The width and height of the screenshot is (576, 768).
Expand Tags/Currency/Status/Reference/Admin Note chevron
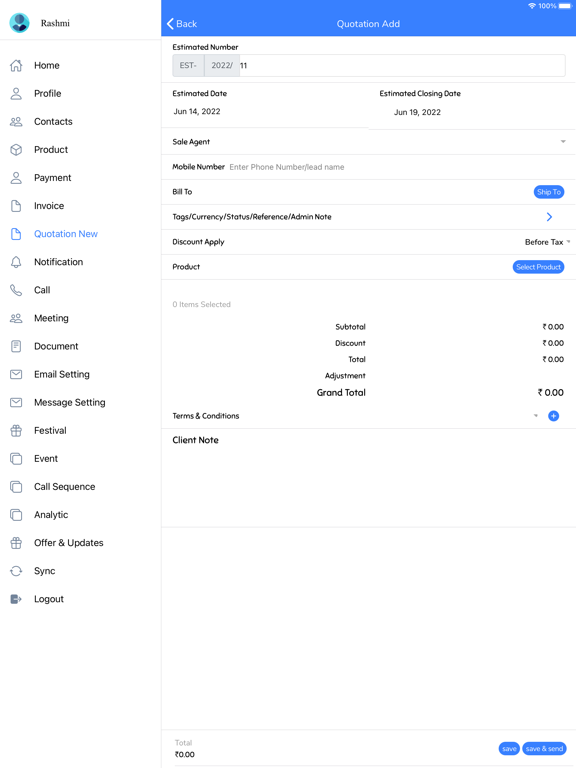click(549, 217)
